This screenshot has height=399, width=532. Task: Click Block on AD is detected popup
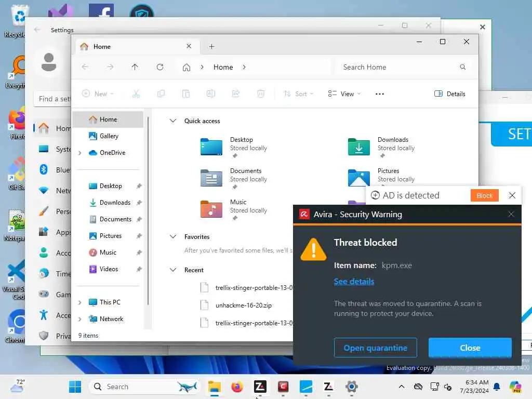click(484, 195)
